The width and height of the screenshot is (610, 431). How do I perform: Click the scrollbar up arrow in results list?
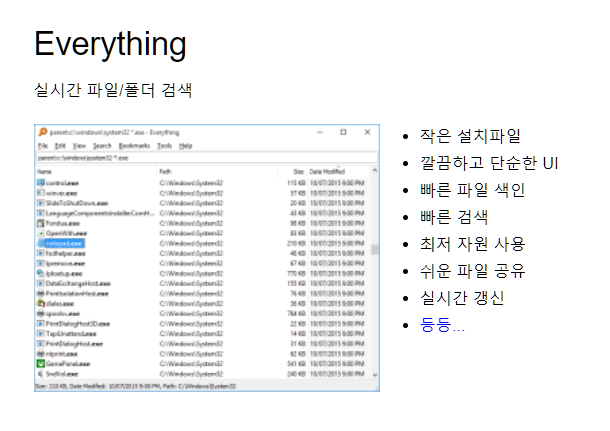[x=375, y=170]
